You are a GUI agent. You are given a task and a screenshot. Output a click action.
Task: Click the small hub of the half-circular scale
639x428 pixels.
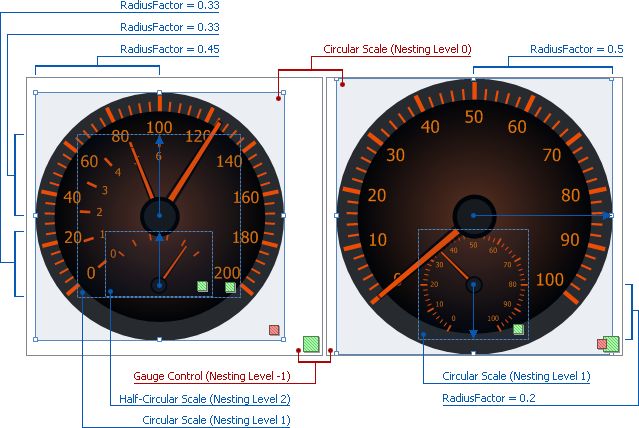(159, 285)
